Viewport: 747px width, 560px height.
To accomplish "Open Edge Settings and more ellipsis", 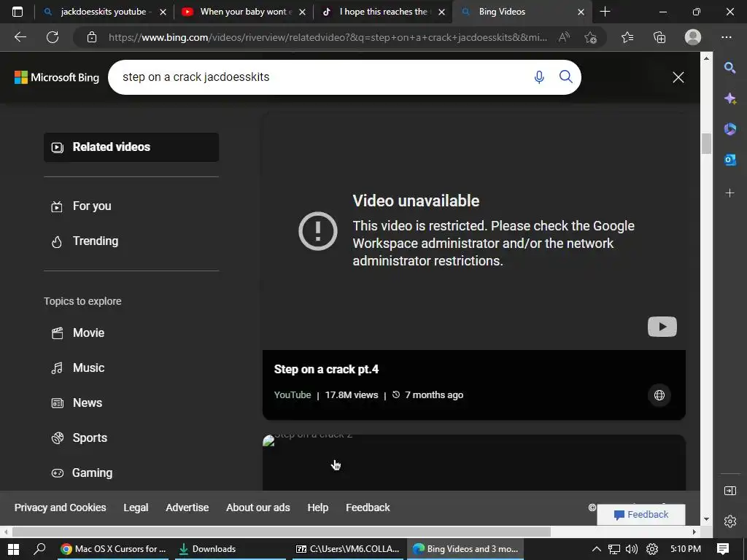I will pyautogui.click(x=727, y=37).
